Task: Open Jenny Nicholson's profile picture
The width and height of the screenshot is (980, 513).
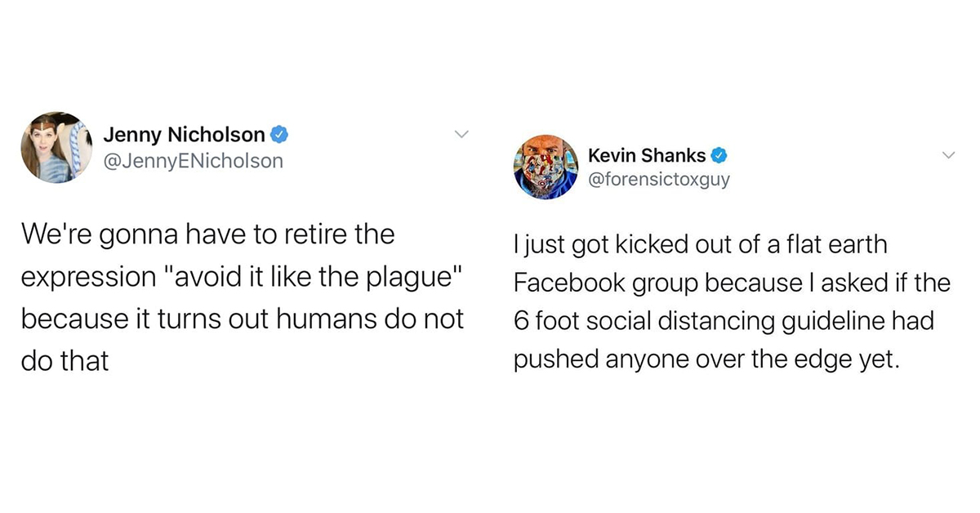Action: point(56,147)
